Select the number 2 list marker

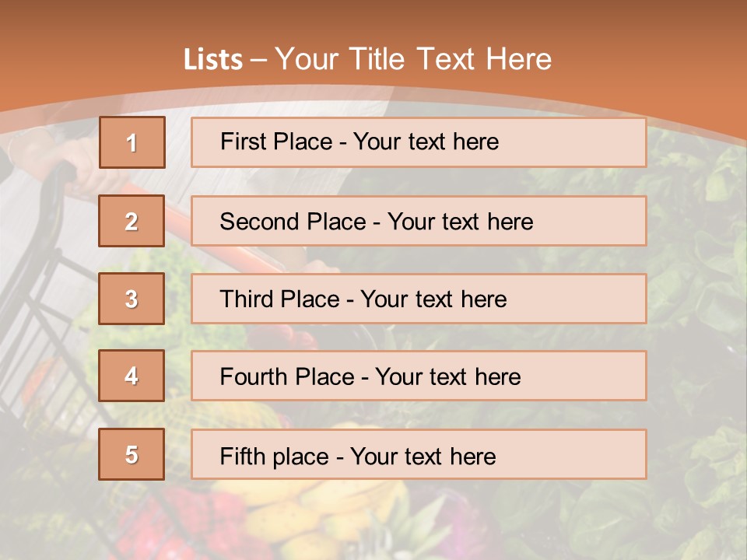(132, 221)
